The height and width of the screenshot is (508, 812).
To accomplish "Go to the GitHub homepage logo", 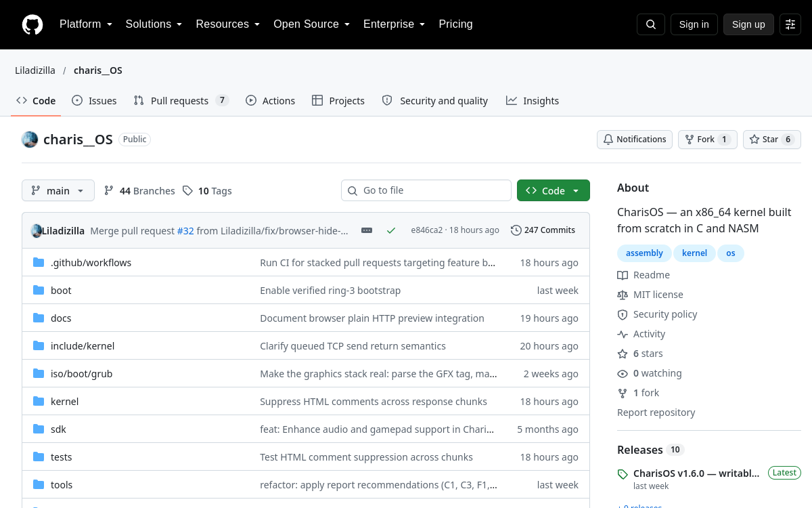I will pos(32,24).
